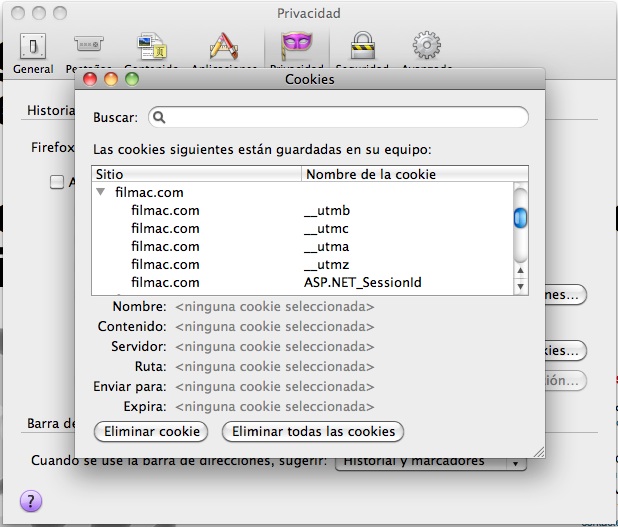
Task: Click the cookie list scroll-down arrow
Action: click(520, 287)
